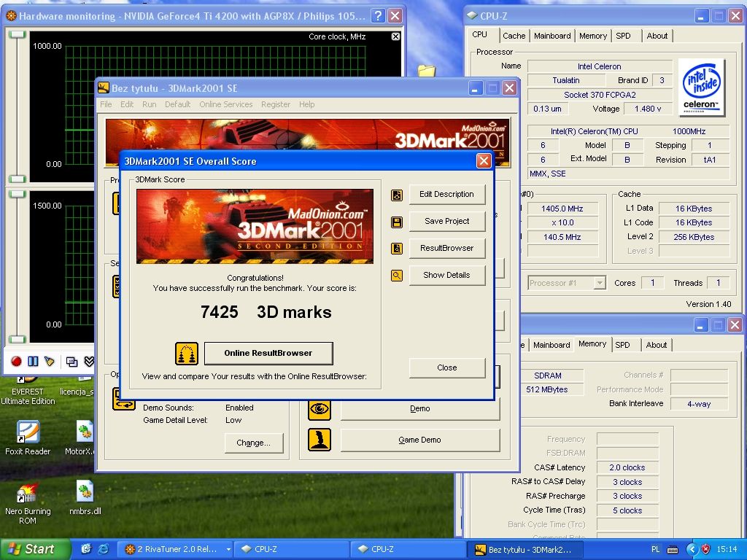Click the ResultBrowser document icon
747x560 pixels.
click(x=397, y=249)
